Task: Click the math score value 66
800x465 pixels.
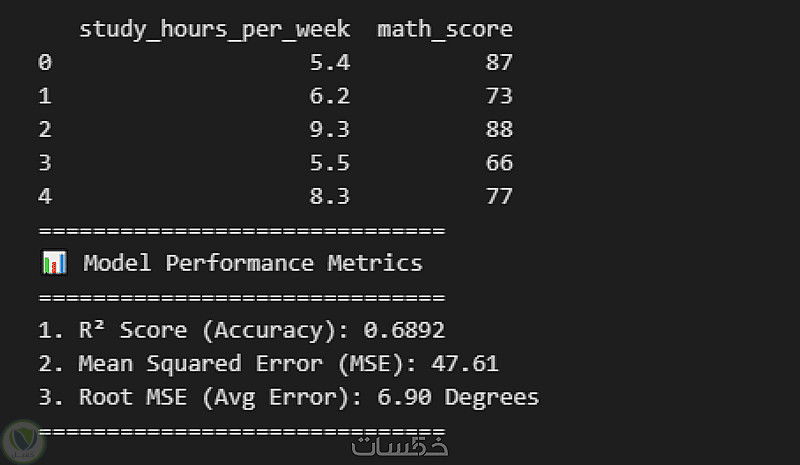Action: [x=498, y=163]
